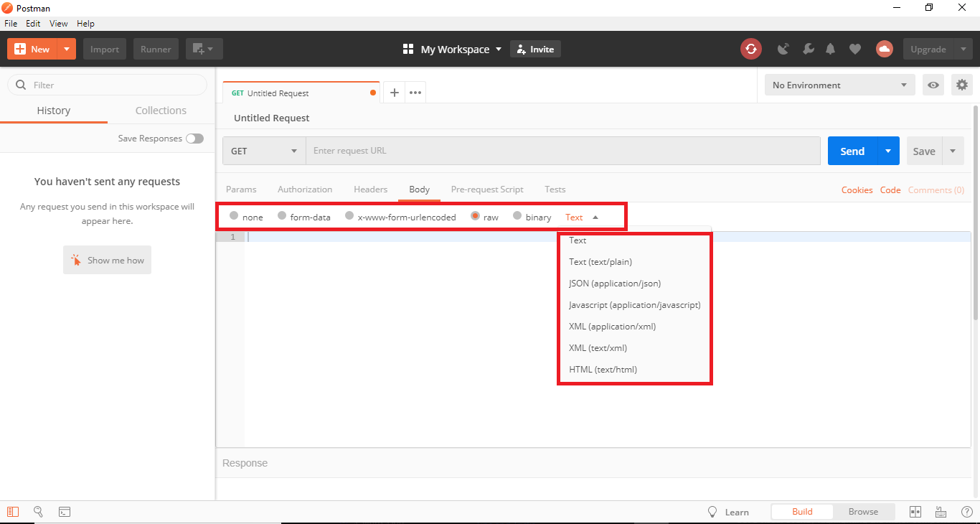
Task: Open a new window with plus icon
Action: [x=204, y=49]
